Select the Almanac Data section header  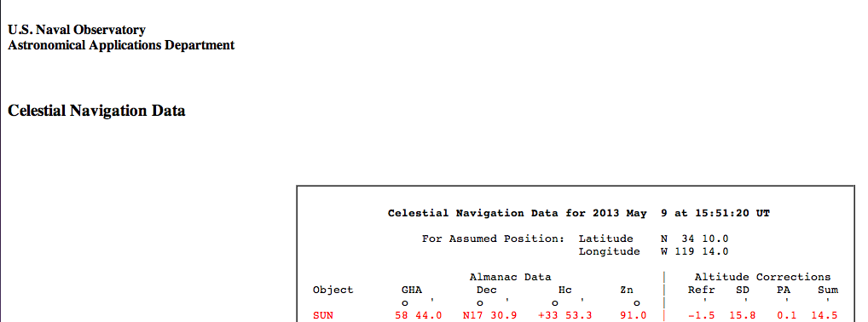click(511, 277)
